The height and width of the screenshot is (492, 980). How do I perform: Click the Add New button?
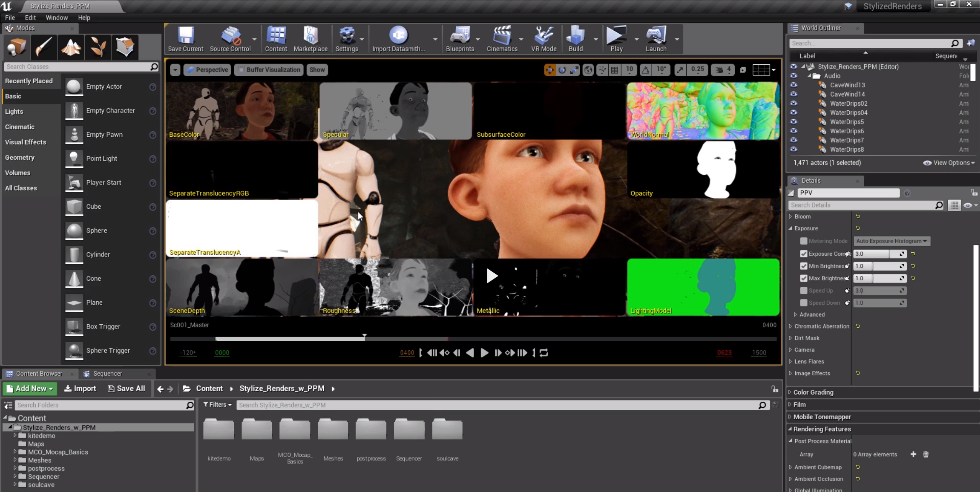coord(30,388)
